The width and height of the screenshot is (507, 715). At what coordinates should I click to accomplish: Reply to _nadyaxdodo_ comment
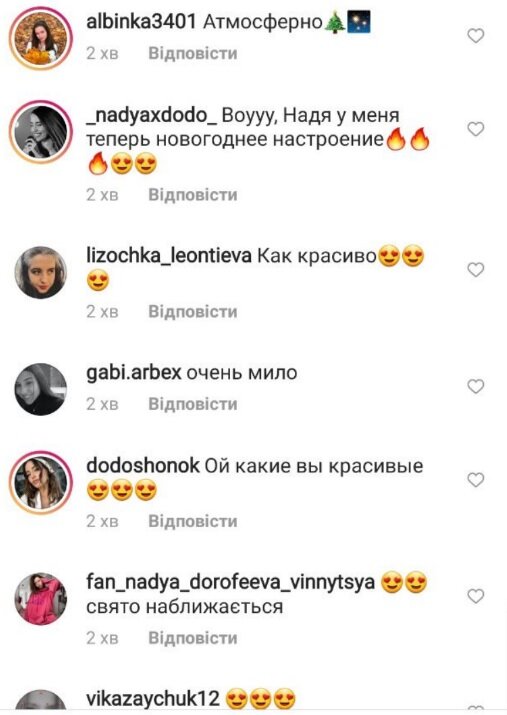coord(193,195)
